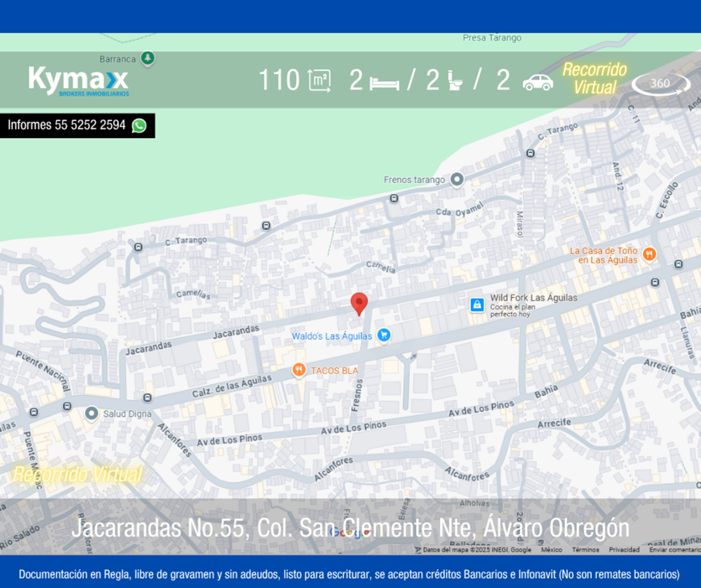Click bus stop icon right of La Casa de Toño

click(x=678, y=264)
